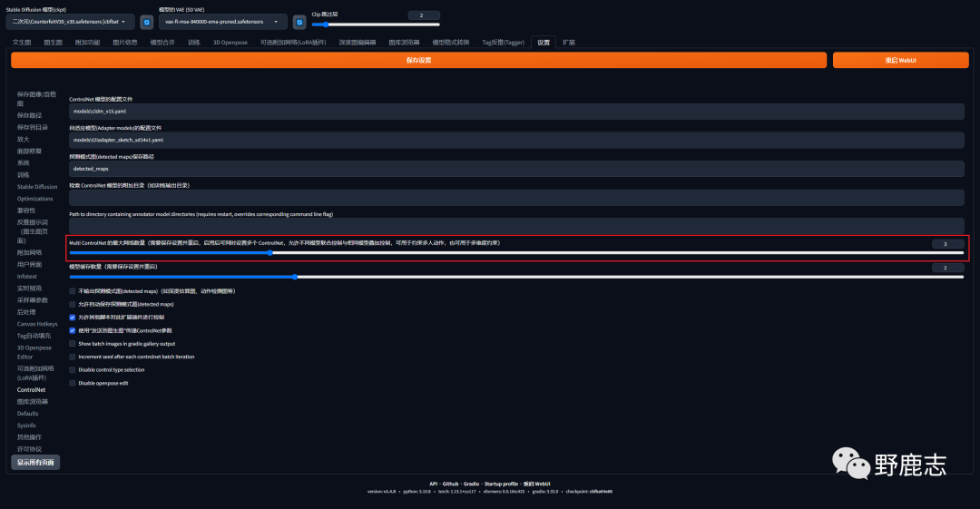Open the 训练 tab in top bar
Image resolution: width=980 pixels, height=509 pixels.
pyautogui.click(x=194, y=43)
